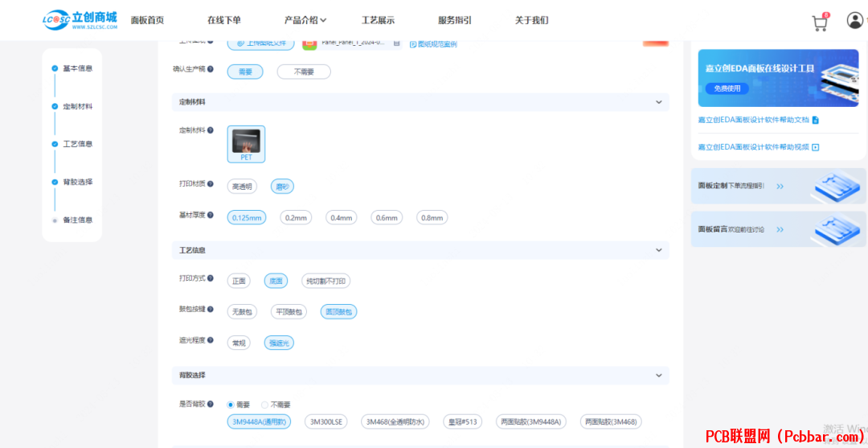Choose 圆顶鼓包 key option

click(x=339, y=312)
